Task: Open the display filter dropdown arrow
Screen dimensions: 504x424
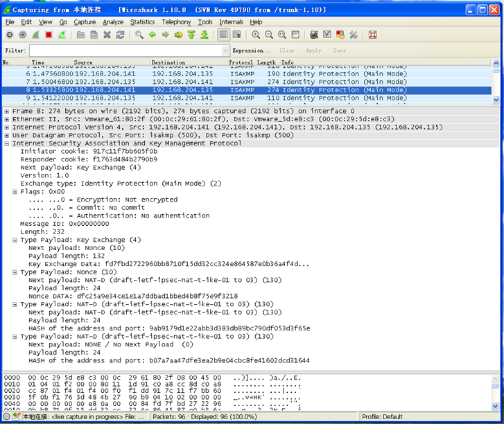Action: click(225, 51)
